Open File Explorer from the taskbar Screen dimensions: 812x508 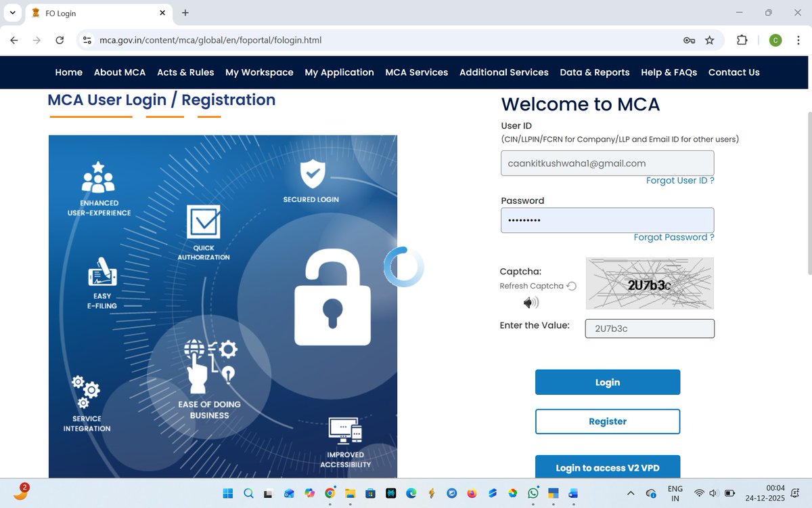(350, 493)
